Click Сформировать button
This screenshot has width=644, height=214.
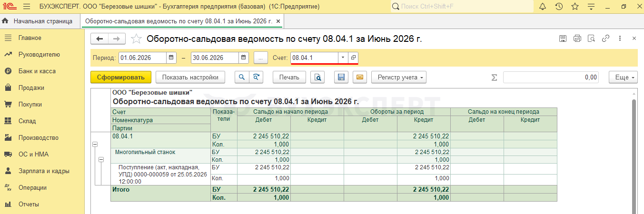[x=120, y=77]
